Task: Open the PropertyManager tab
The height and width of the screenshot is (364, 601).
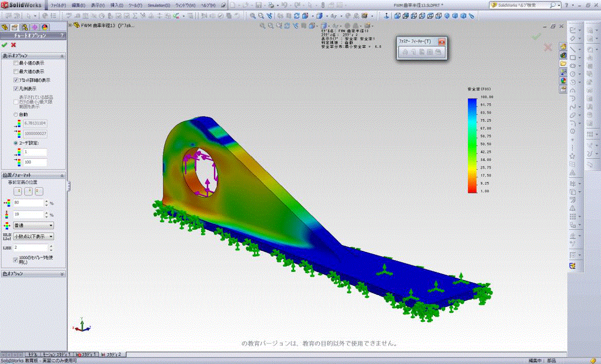Action: (14, 27)
